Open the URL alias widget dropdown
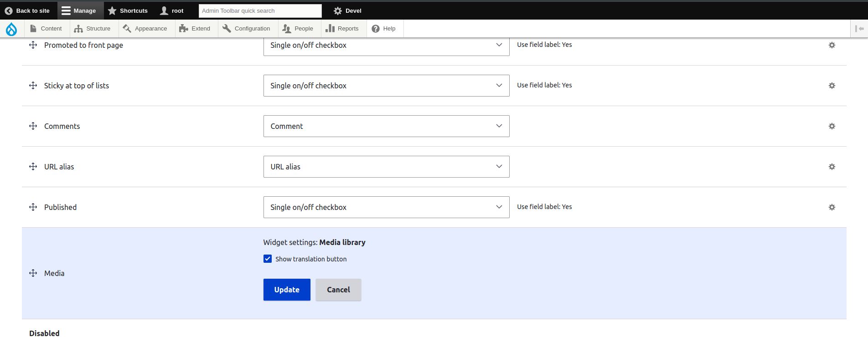This screenshot has height=337, width=868. coord(386,167)
